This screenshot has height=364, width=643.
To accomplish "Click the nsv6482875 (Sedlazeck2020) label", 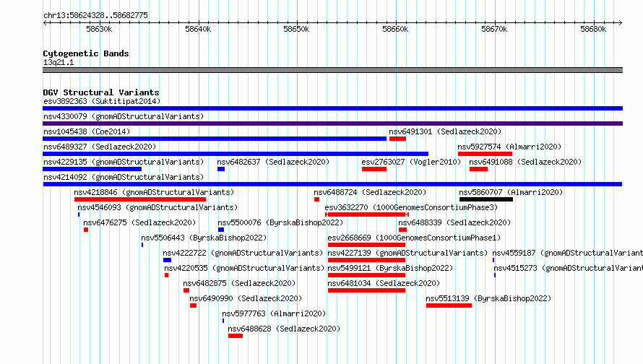I will pyautogui.click(x=239, y=283).
